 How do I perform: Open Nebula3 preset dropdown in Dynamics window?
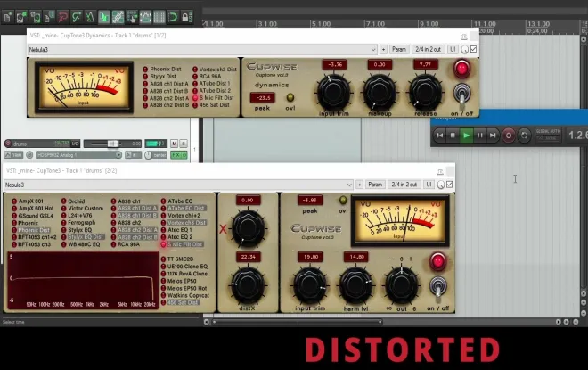[x=202, y=50]
